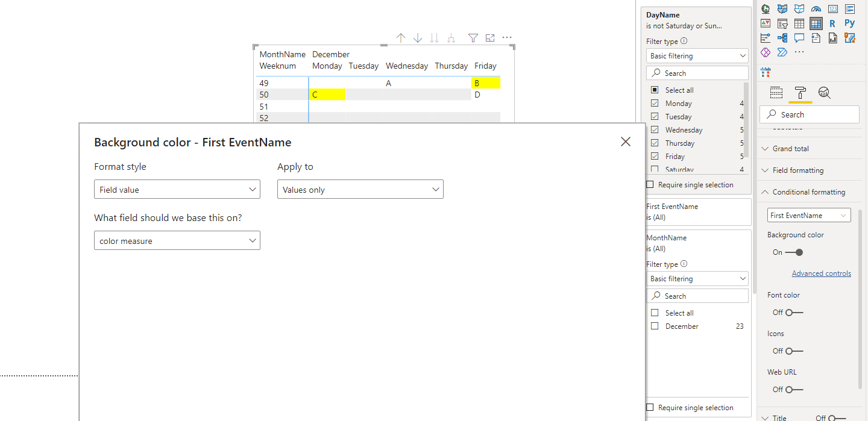Open the color measure field dropdown
The height and width of the screenshot is (421, 868).
(x=177, y=240)
